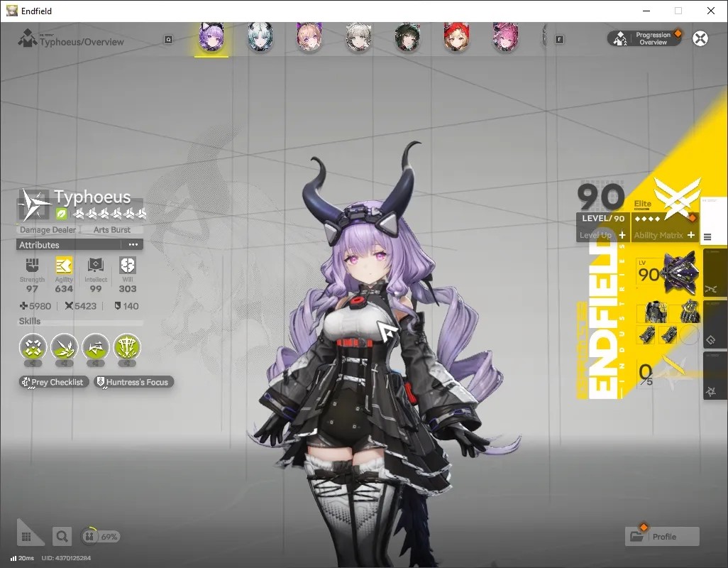Close the overview with the X icon
The image size is (728, 568).
click(x=700, y=38)
